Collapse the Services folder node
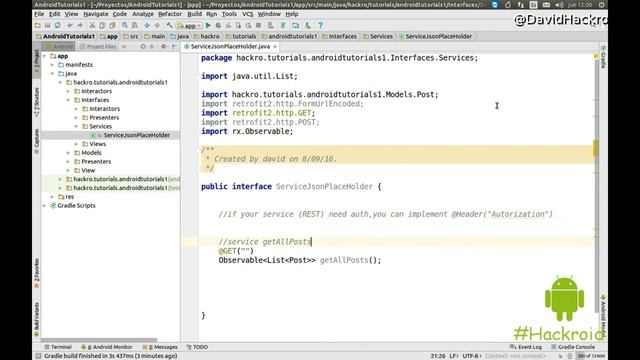 pyautogui.click(x=76, y=127)
